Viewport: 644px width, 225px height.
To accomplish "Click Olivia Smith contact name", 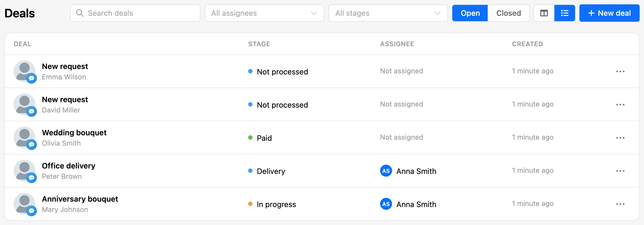I will pos(61,143).
